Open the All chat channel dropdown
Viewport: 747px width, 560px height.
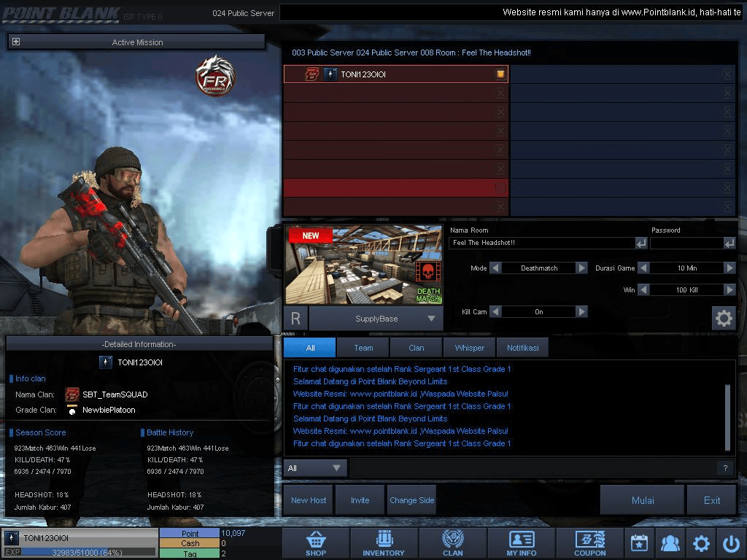(x=315, y=468)
